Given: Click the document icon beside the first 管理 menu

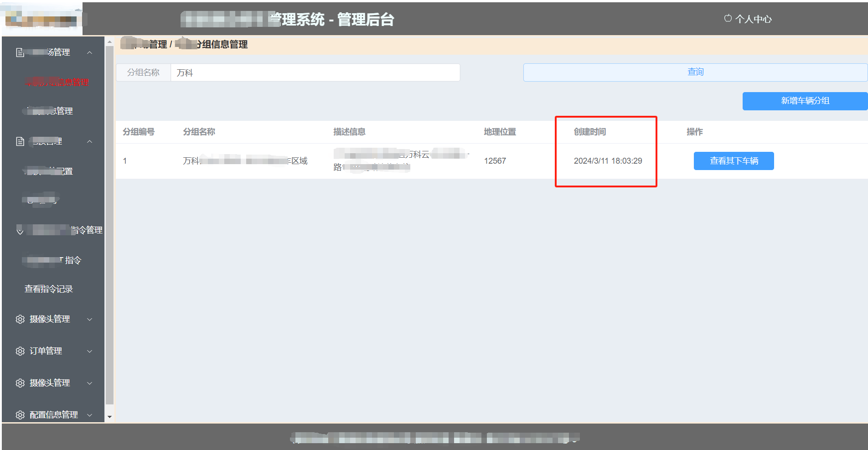Looking at the screenshot, I should (x=19, y=52).
